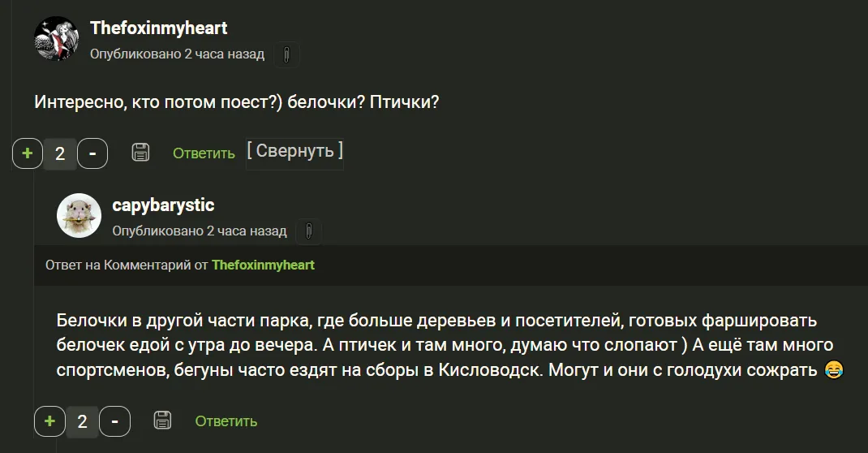Save the Thefoxinmyheart comment with the floppy icon

(x=140, y=153)
